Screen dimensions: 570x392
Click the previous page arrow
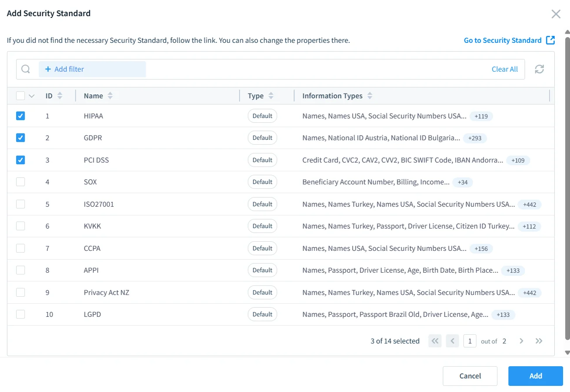point(452,341)
